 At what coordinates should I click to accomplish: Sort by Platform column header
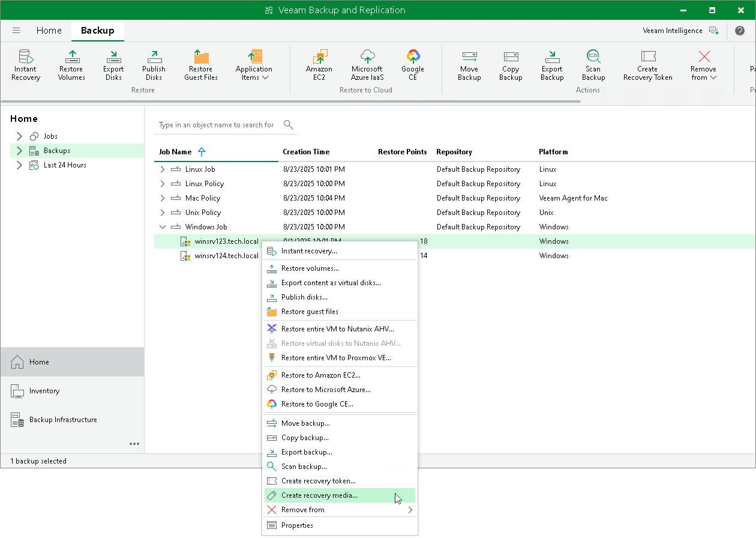click(553, 152)
